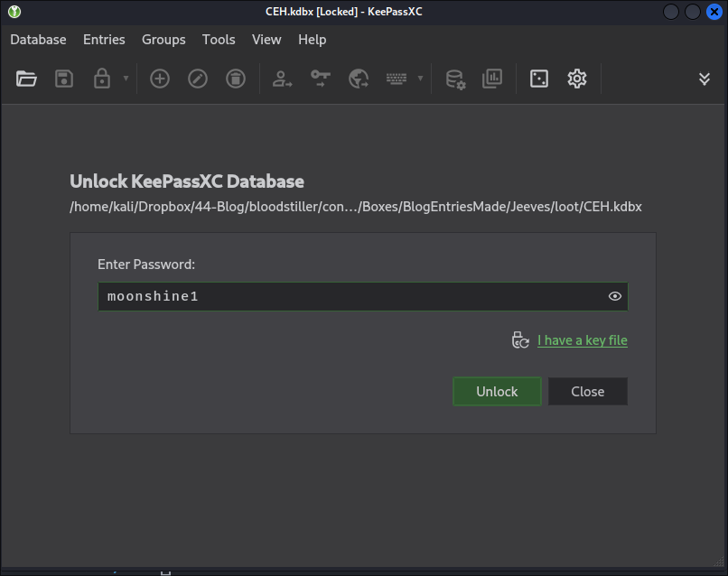Click the lock database padlock icon

tap(102, 79)
